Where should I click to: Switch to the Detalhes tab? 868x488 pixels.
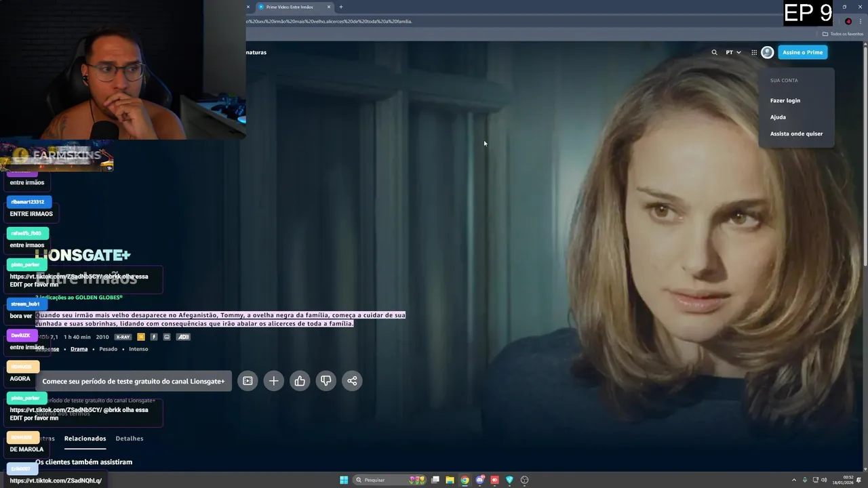(x=130, y=439)
